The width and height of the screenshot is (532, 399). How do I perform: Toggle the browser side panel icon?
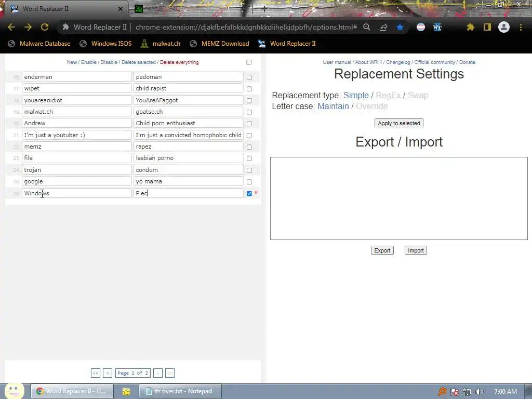(487, 27)
